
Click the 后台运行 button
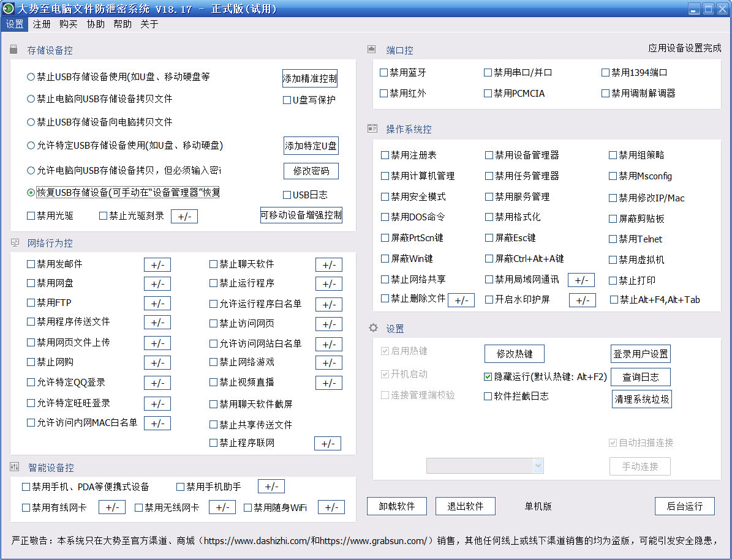pos(684,506)
